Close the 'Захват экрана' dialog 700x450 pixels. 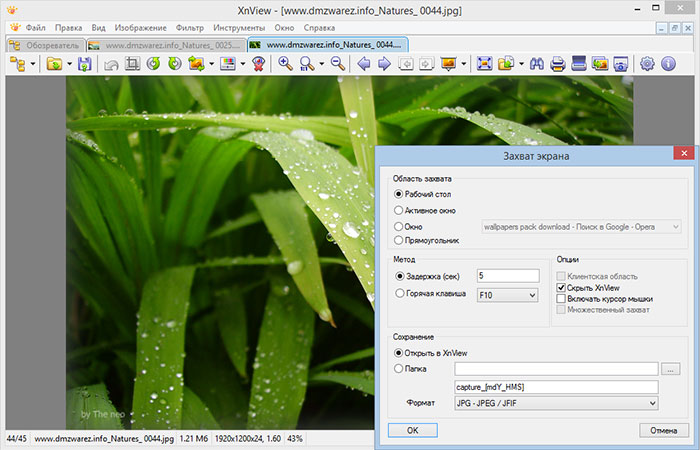684,154
